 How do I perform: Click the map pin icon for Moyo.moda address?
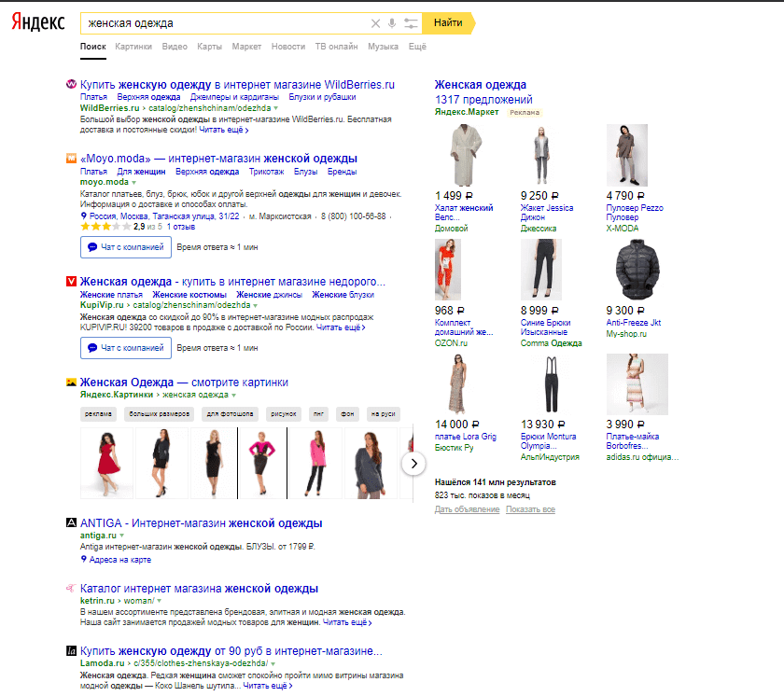83,216
